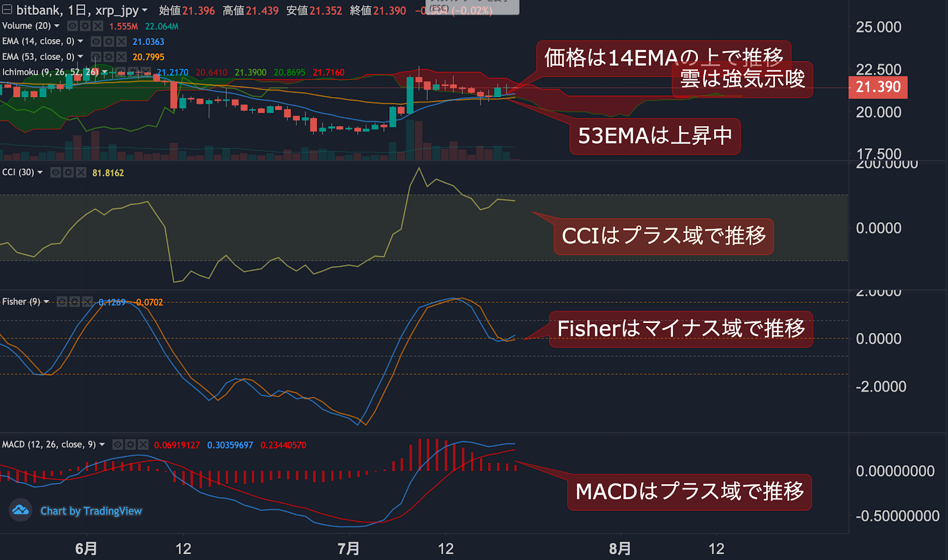The height and width of the screenshot is (560, 948).
Task: Open the Volume (20) dropdown arrow
Action: (57, 26)
